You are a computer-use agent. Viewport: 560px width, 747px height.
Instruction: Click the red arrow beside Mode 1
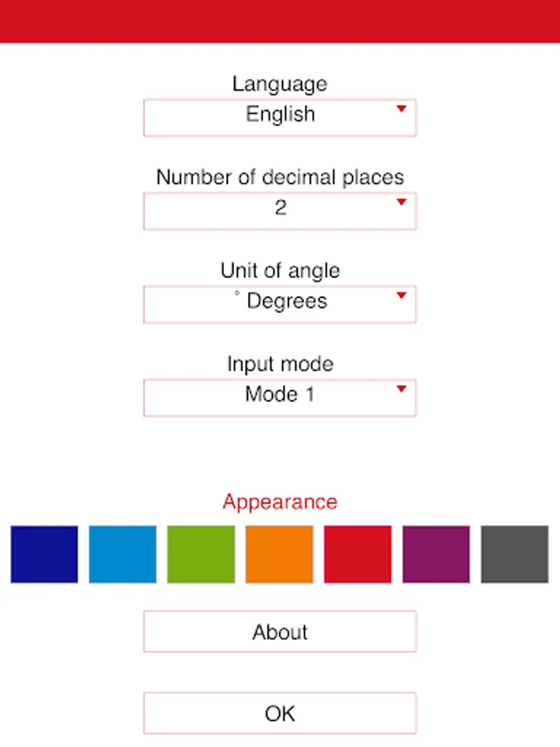pyautogui.click(x=402, y=388)
